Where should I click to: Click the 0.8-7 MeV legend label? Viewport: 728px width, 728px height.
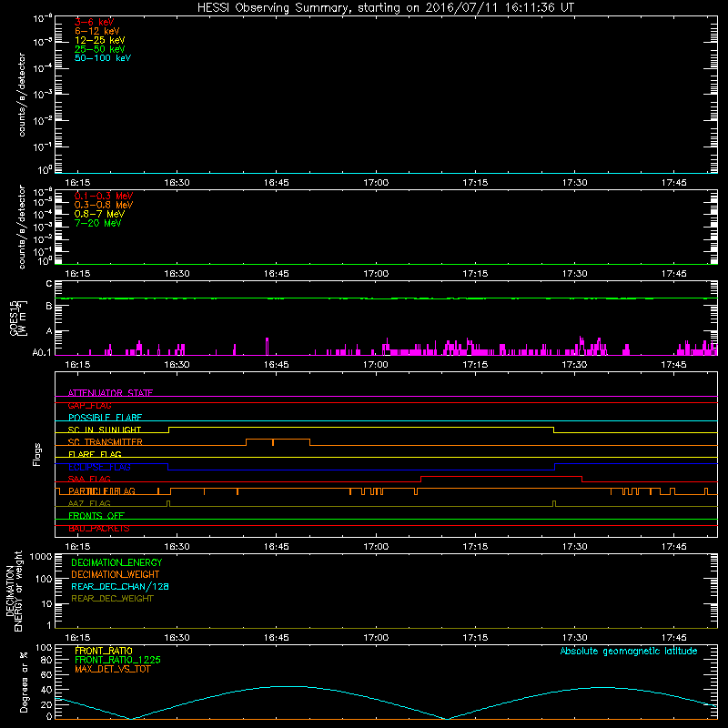pyautogui.click(x=99, y=214)
